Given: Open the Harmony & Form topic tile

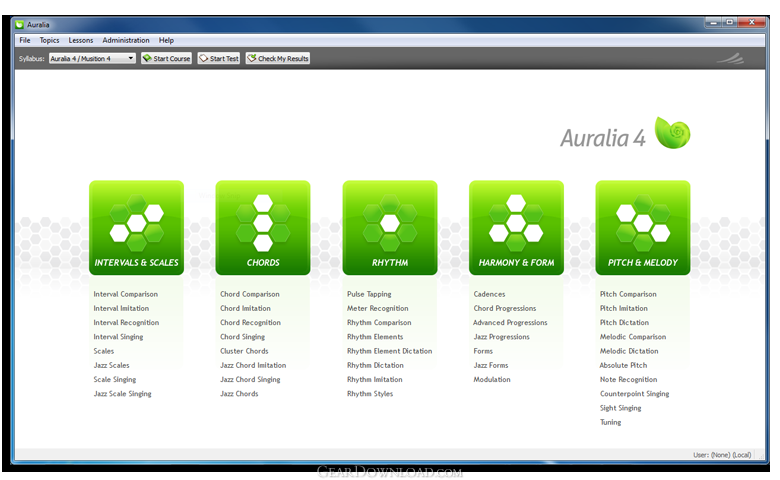Looking at the screenshot, I should coord(516,228).
